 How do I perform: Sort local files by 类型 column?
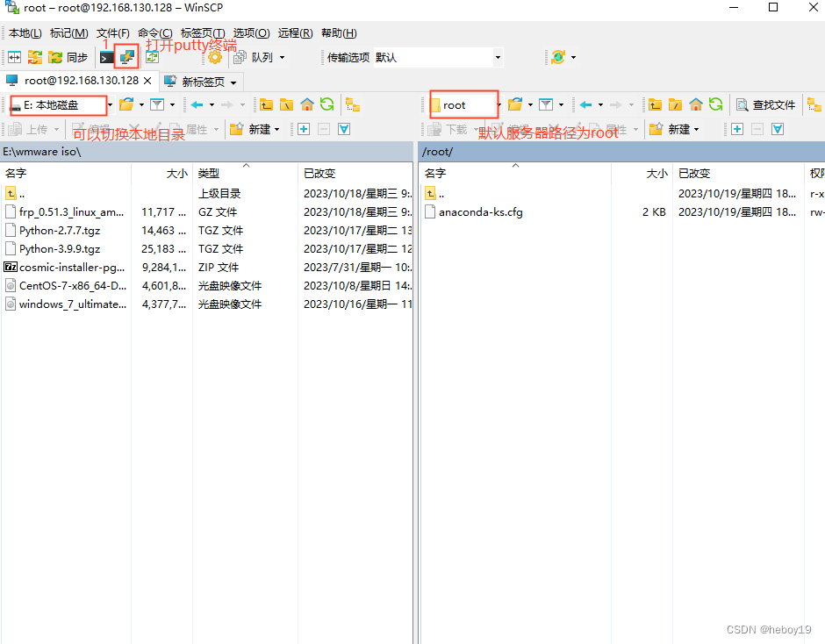click(x=246, y=173)
